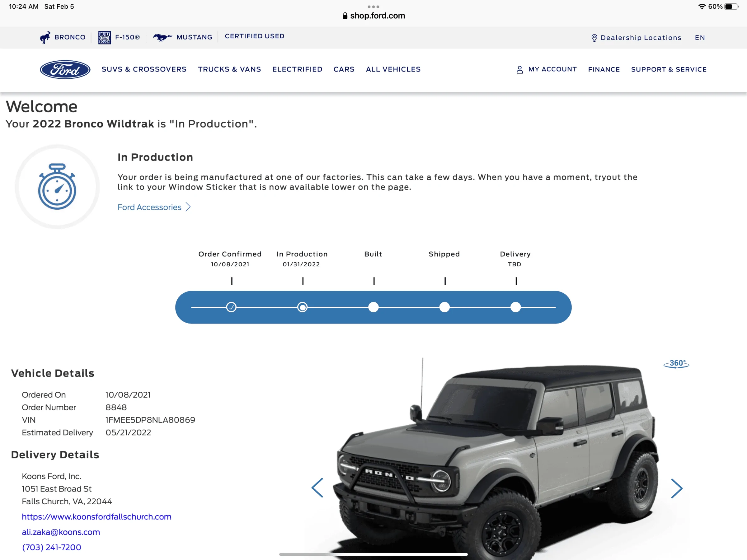
Task: Open the koonsfordfallschurch.com dealer website link
Action: (x=96, y=516)
